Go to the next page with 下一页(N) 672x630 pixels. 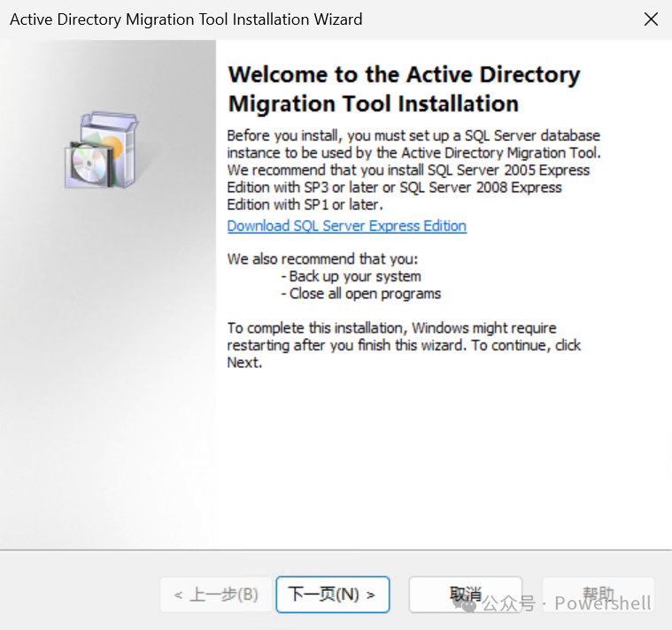(x=333, y=595)
